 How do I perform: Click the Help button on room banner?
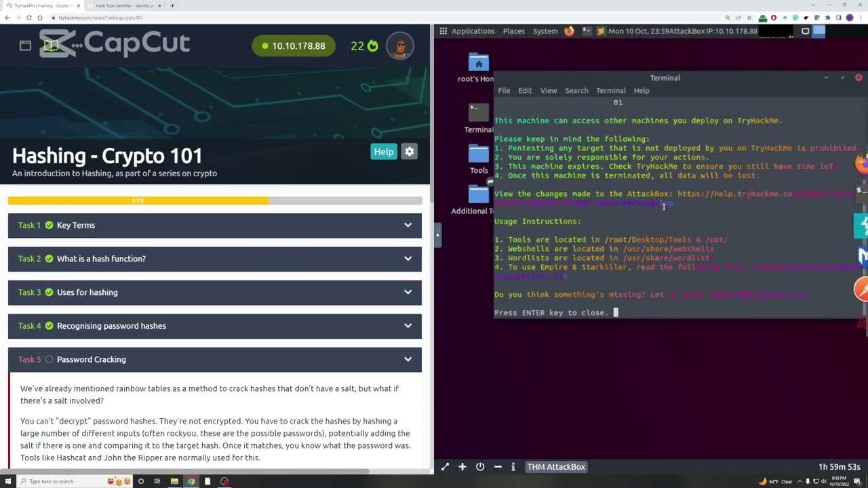pyautogui.click(x=384, y=152)
